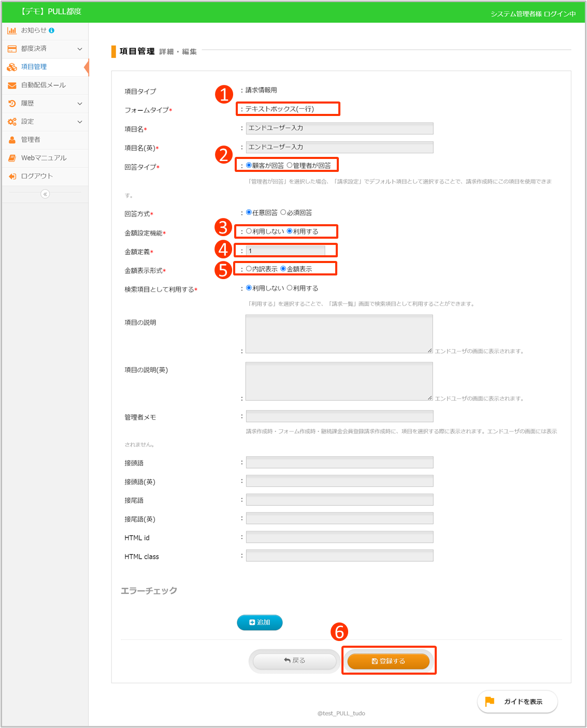Click the blue 追加 button
This screenshot has height=728, width=587.
[x=260, y=622]
